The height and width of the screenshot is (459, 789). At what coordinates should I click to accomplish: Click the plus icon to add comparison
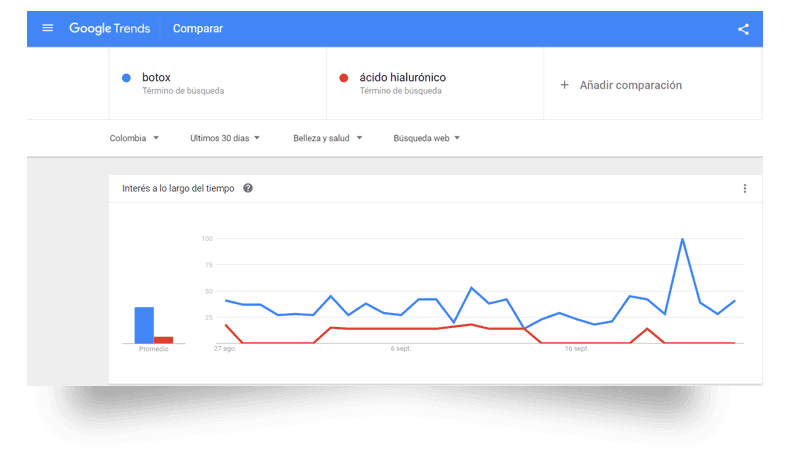[x=565, y=85]
